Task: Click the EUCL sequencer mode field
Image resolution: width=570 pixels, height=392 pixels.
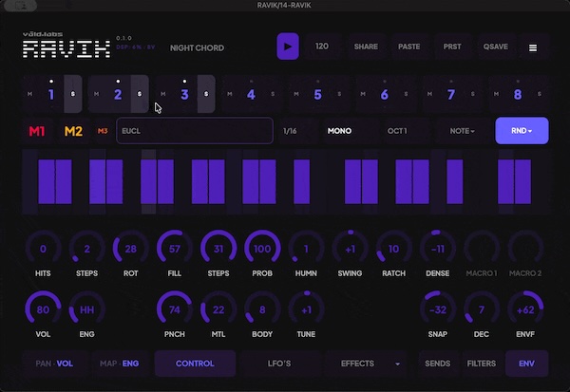Action: [x=195, y=131]
